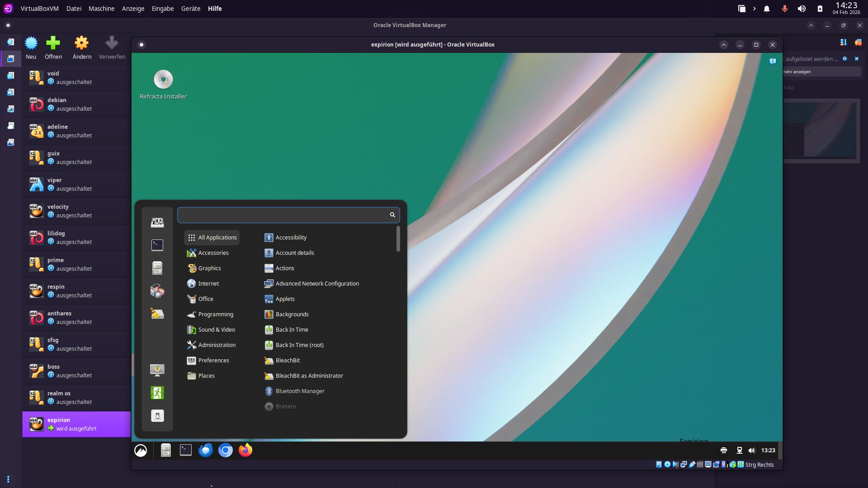Image resolution: width=868 pixels, height=488 pixels.
Task: Open the Maschine menu
Action: (101, 9)
